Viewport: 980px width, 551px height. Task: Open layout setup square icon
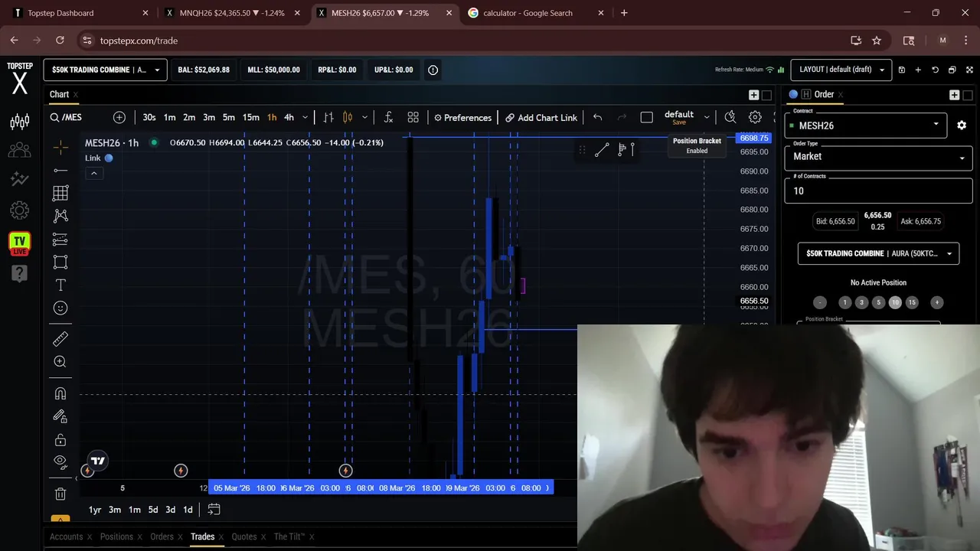(647, 117)
